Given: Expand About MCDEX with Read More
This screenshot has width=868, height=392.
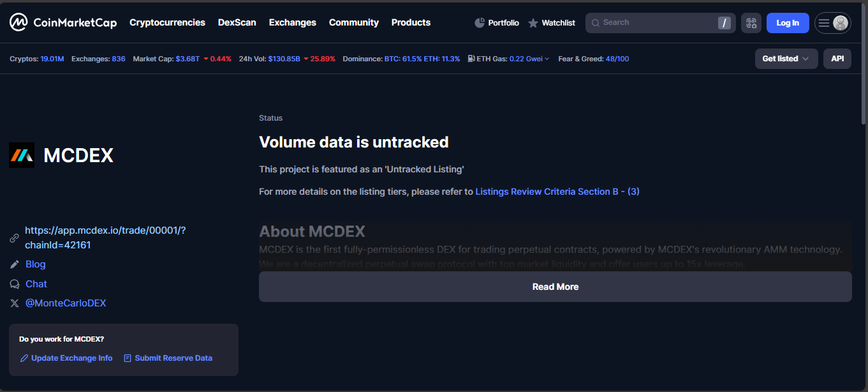Looking at the screenshot, I should tap(555, 287).
